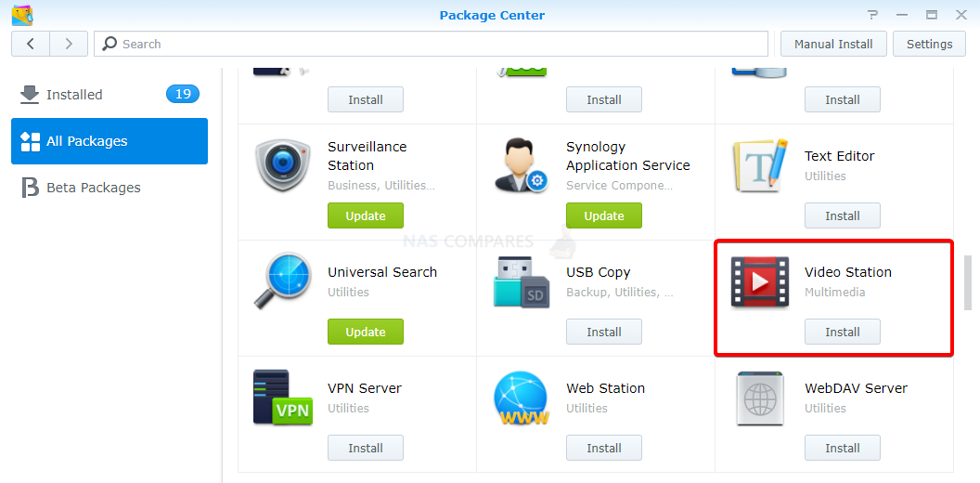Screen dimensions: 980x483
Task: Focus the Search input field
Action: [432, 44]
